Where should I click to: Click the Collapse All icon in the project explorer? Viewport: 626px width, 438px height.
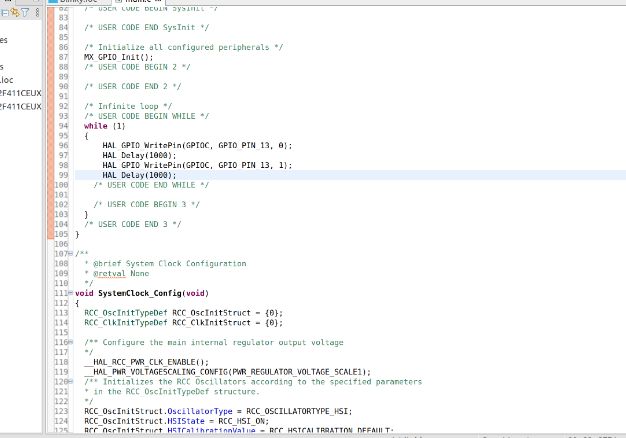[x=5, y=13]
